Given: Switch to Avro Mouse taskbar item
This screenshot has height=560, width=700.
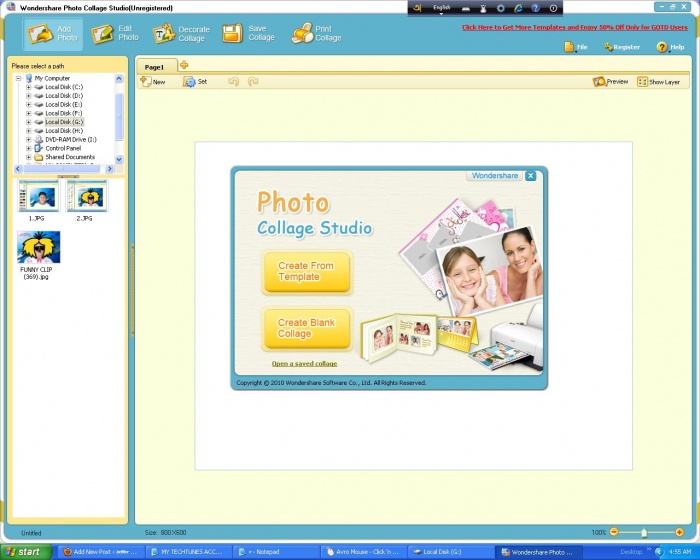Looking at the screenshot, I should [x=363, y=552].
